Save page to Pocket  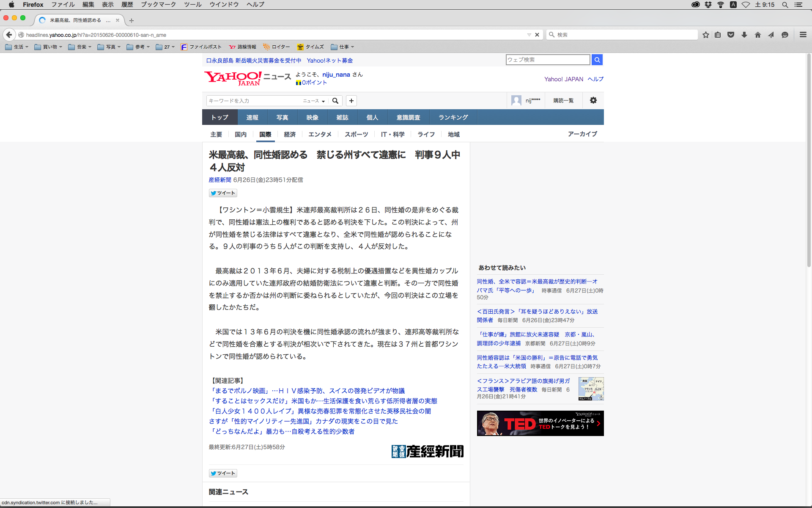731,35
